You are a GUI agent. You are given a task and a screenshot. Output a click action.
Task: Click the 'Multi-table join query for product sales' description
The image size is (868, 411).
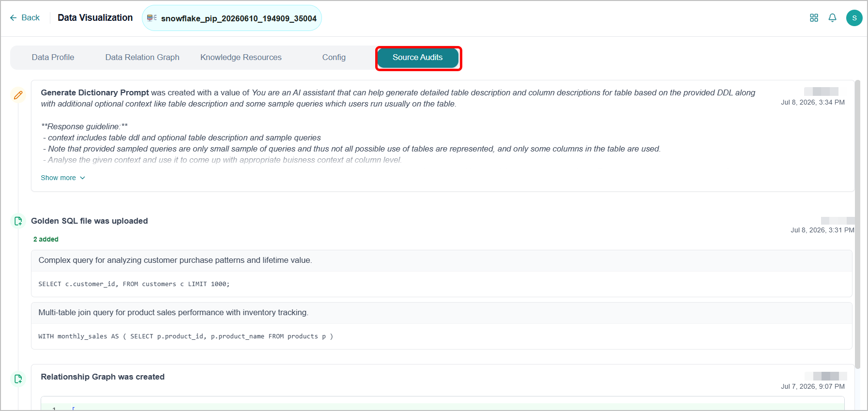point(173,312)
